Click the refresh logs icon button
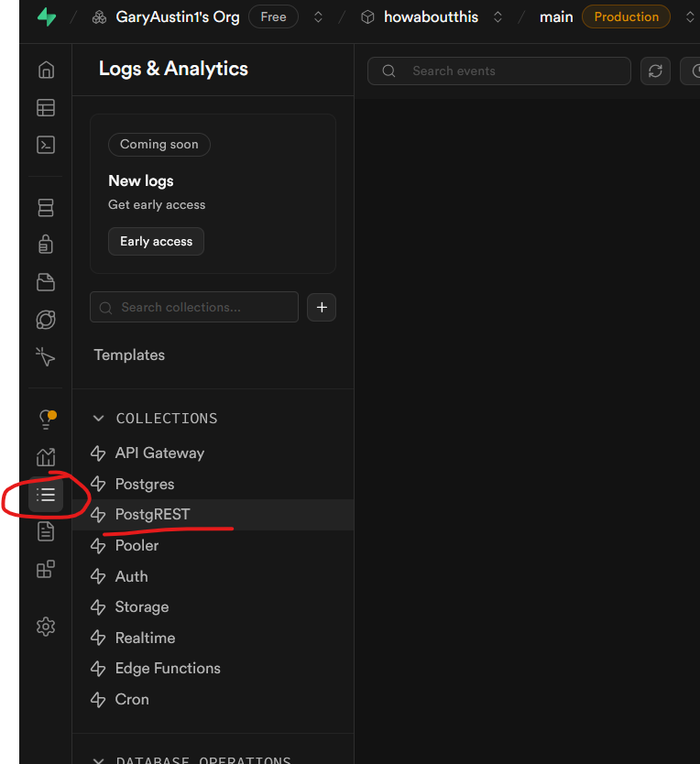The height and width of the screenshot is (764, 700). coord(655,71)
